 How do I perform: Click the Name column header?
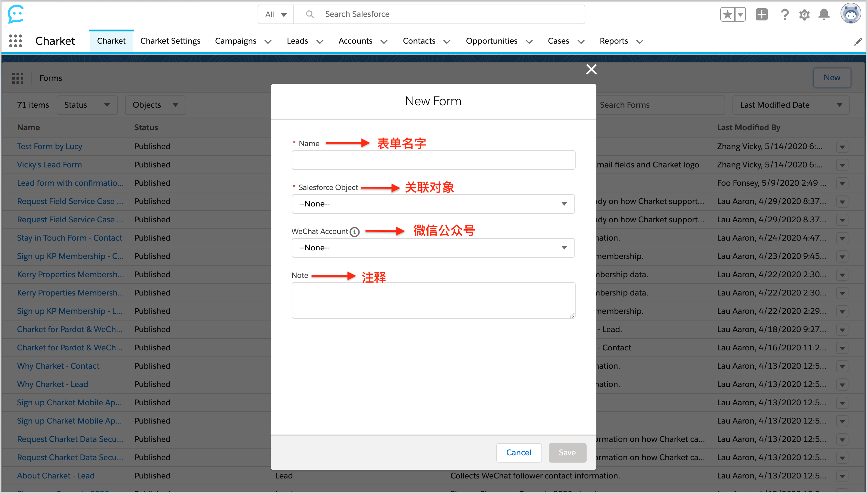(x=28, y=127)
